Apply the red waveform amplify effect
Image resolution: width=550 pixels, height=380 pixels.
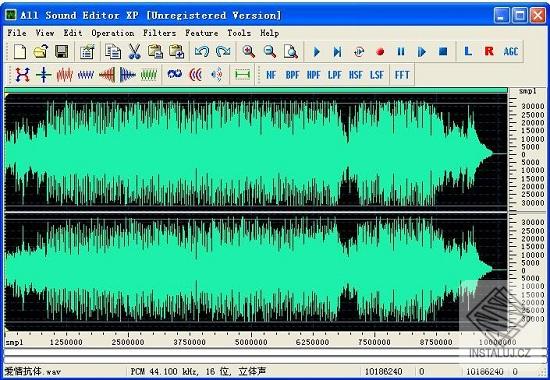(x=65, y=74)
